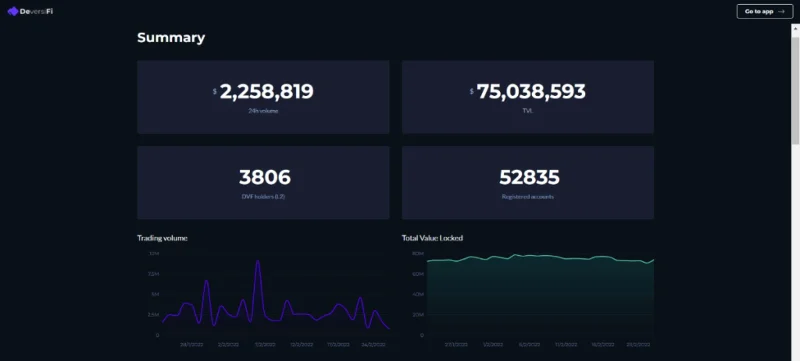800x361 pixels.
Task: Click the 3806 holders count
Action: [x=265, y=177]
